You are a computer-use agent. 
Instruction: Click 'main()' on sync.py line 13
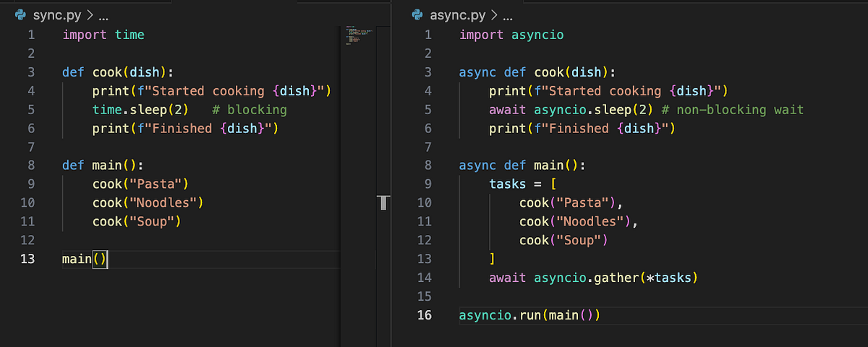pyautogui.click(x=85, y=259)
